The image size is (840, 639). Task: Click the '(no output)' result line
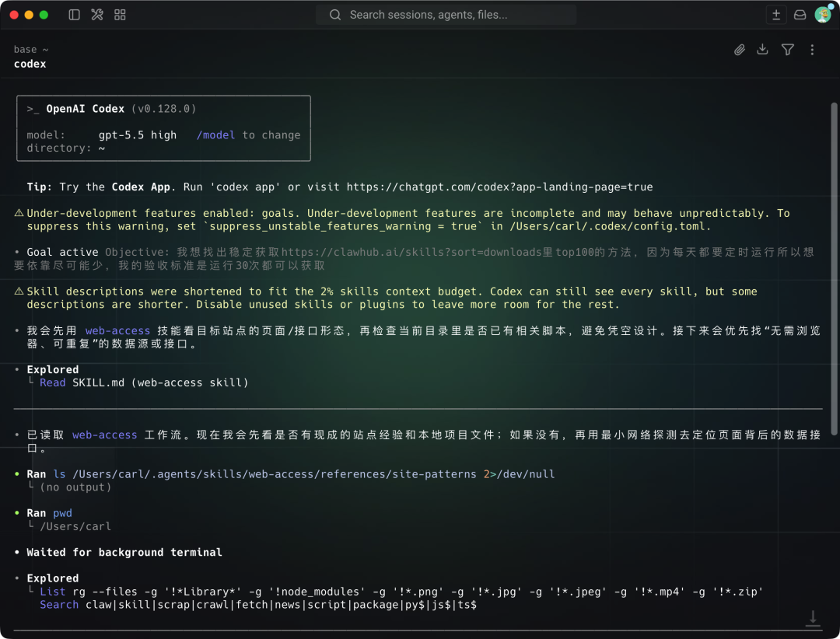pos(75,487)
